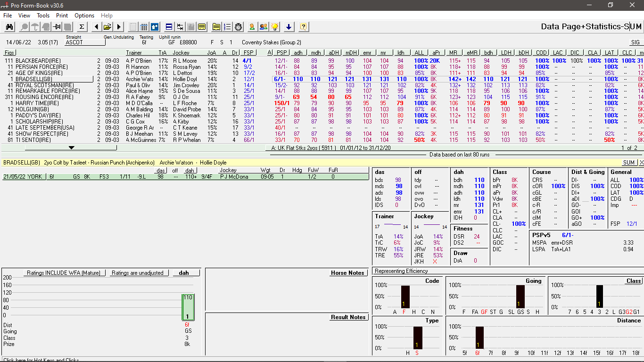Go to previous race with left arrow
The image size is (644, 362).
96,27
